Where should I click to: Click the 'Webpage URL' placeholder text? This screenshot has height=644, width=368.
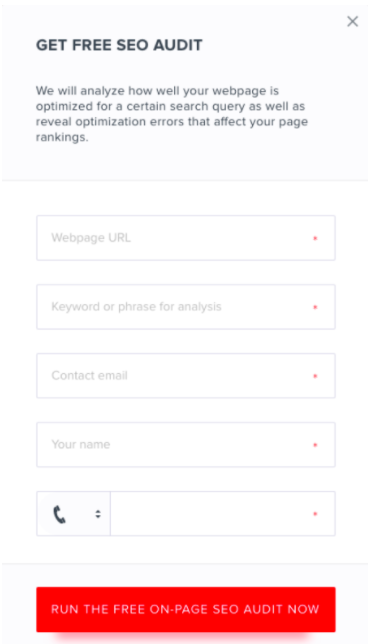tap(91, 238)
